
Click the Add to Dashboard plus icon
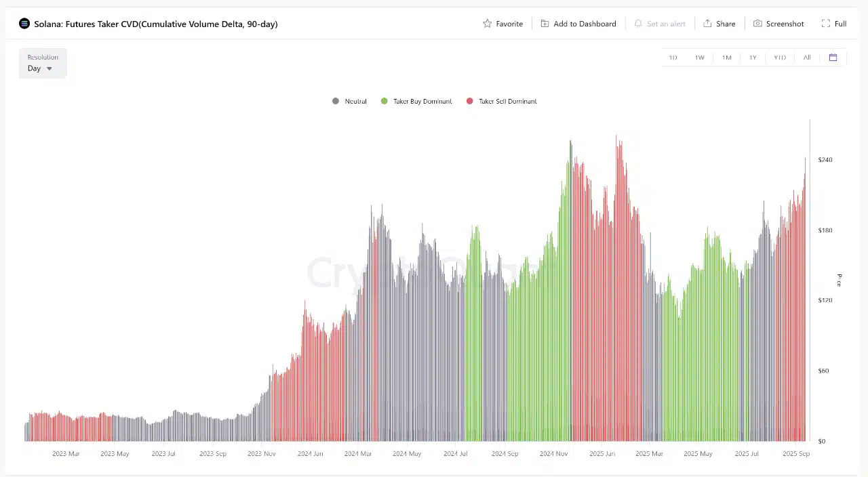click(x=545, y=24)
